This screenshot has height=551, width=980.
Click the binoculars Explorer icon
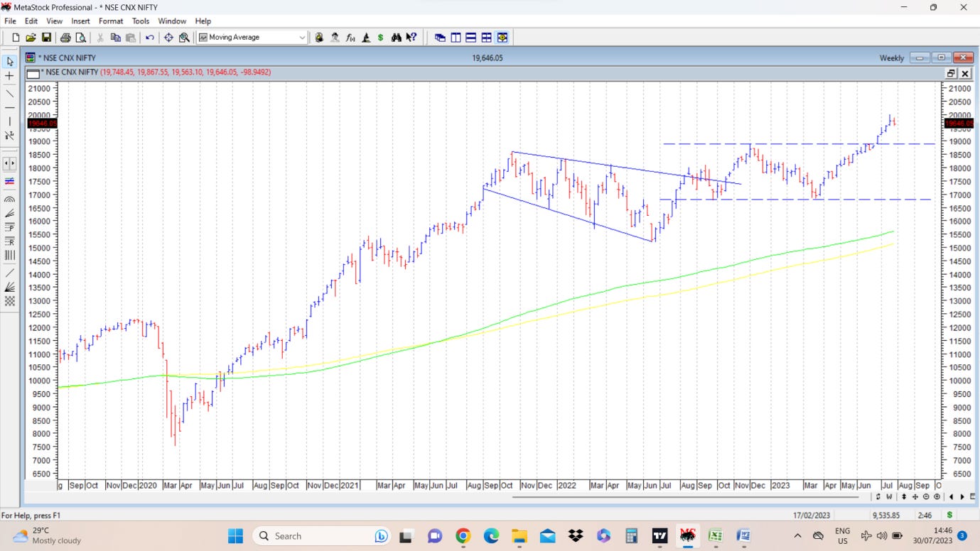click(396, 38)
